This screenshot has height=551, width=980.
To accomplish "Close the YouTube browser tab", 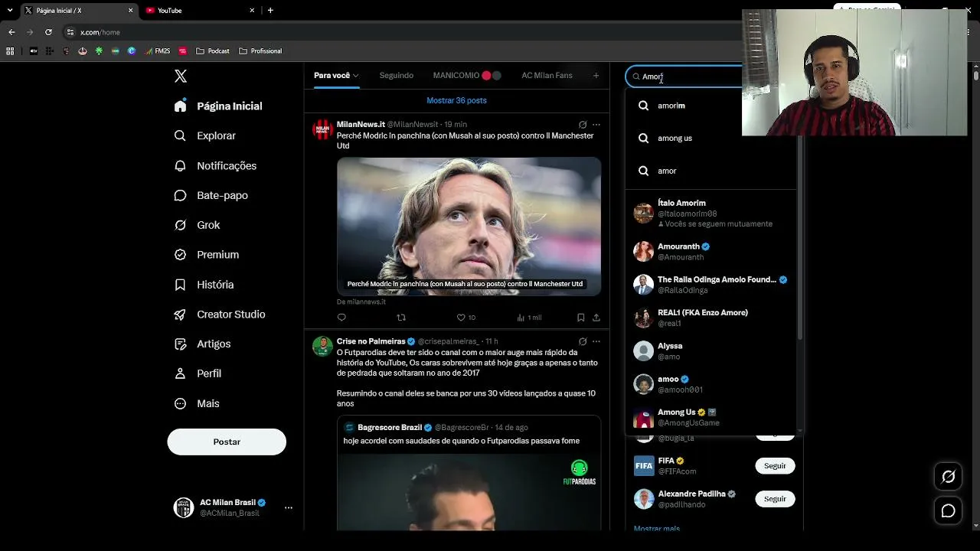I will pos(252,11).
